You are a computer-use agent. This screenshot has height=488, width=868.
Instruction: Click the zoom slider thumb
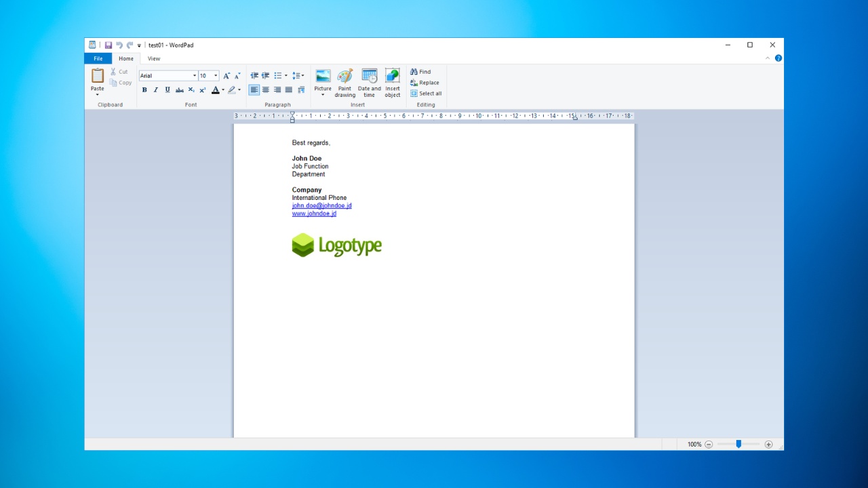738,444
